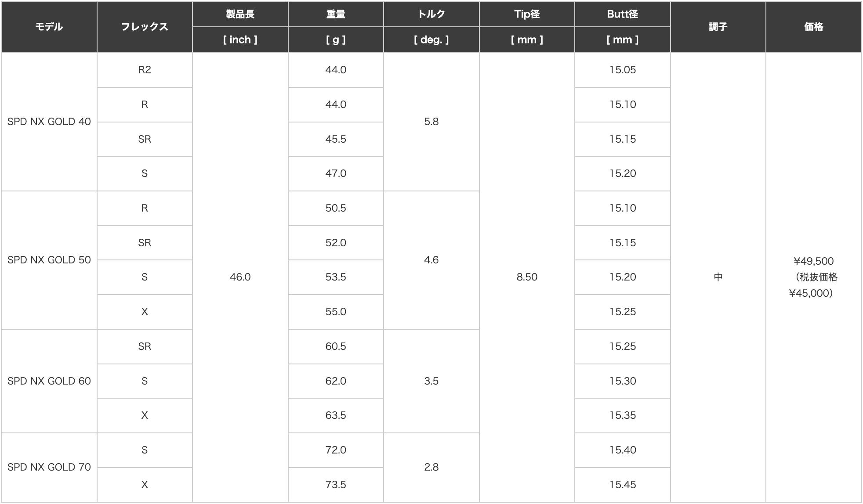Viewport: 863px width, 504px height.
Task: Select the 価格 header cell
Action: [x=813, y=27]
